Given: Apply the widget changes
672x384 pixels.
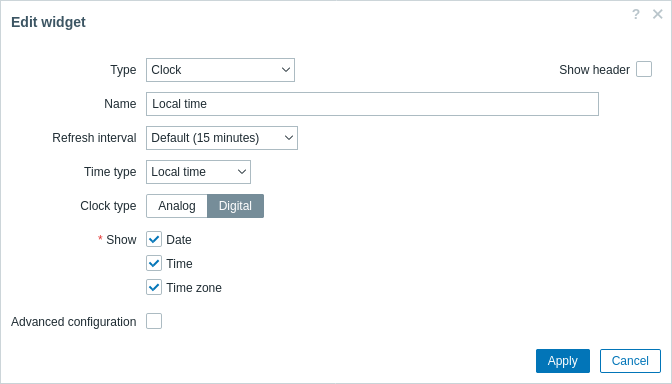Looking at the screenshot, I should pyautogui.click(x=563, y=361).
